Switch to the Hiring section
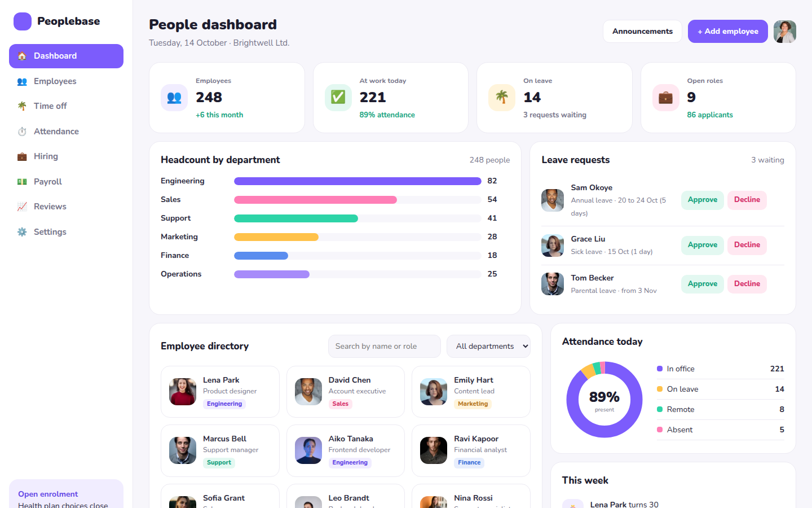Screen dimensions: 812x508 tap(66, 156)
